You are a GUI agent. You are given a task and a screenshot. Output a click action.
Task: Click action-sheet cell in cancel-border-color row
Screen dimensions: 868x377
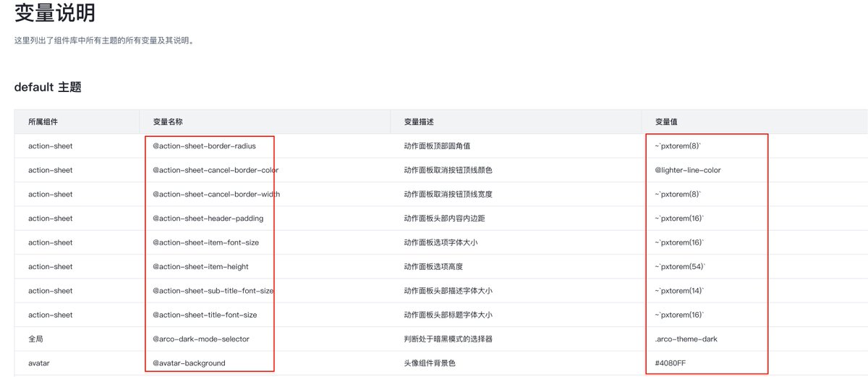(x=51, y=170)
